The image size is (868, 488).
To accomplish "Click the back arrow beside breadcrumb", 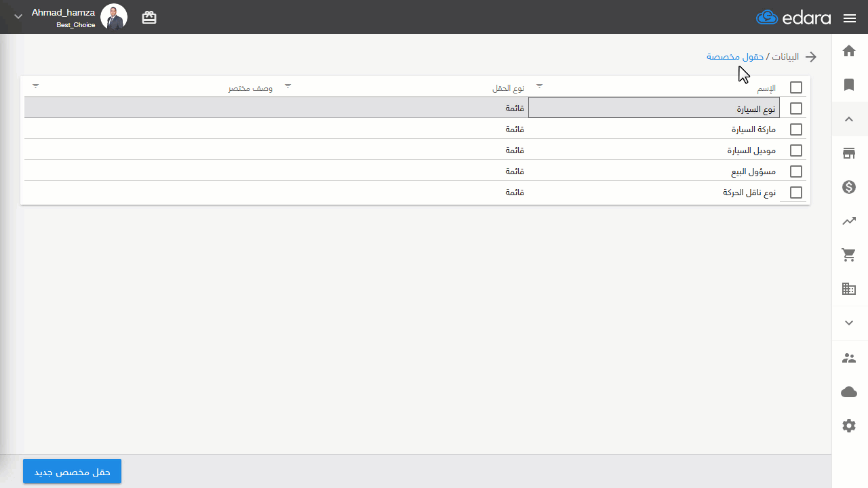I will click(x=810, y=57).
